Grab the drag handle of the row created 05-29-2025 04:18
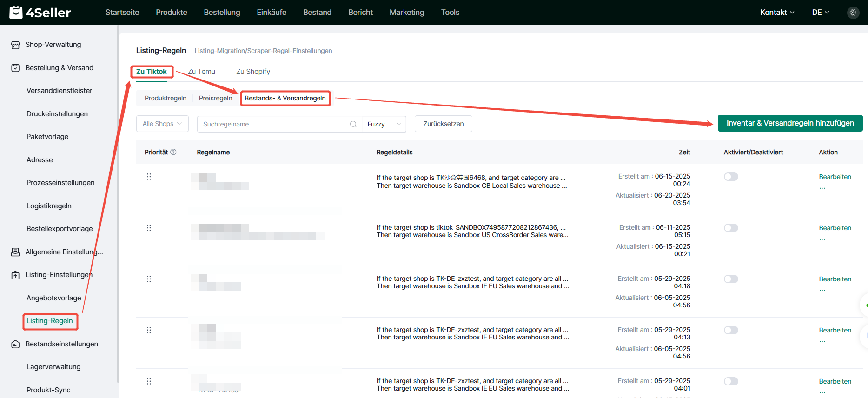Image resolution: width=868 pixels, height=398 pixels. pos(149,279)
